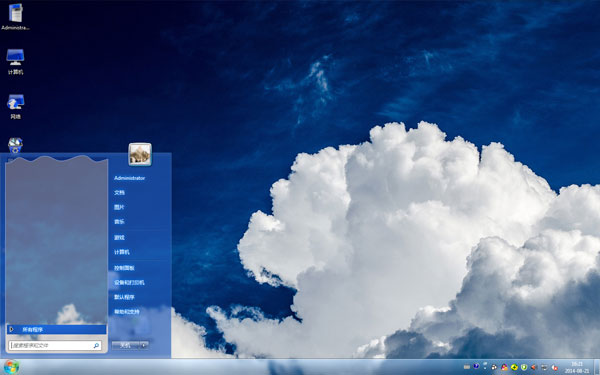Screen dimensions: 600x375
Task: Open 设备和打印机 in Start menu
Action: (x=129, y=282)
